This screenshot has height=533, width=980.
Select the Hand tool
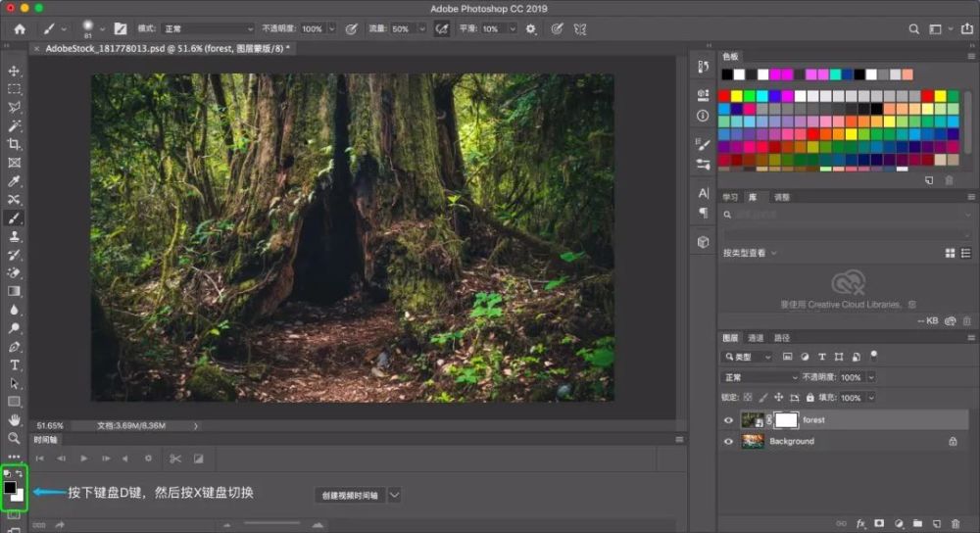tap(15, 419)
